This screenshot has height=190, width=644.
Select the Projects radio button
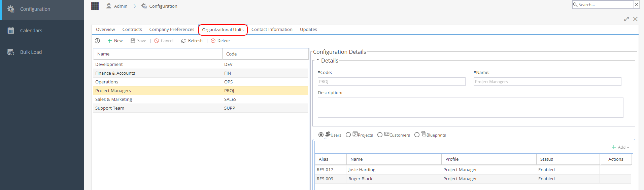coord(348,135)
